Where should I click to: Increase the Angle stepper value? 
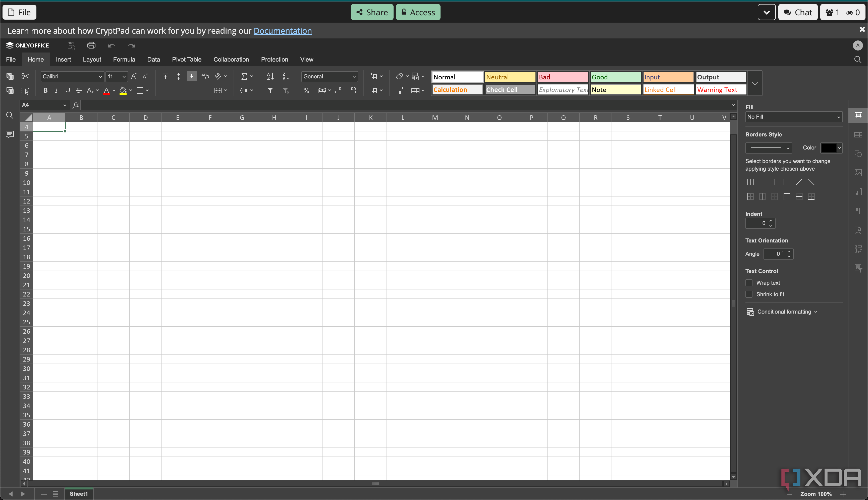789,251
